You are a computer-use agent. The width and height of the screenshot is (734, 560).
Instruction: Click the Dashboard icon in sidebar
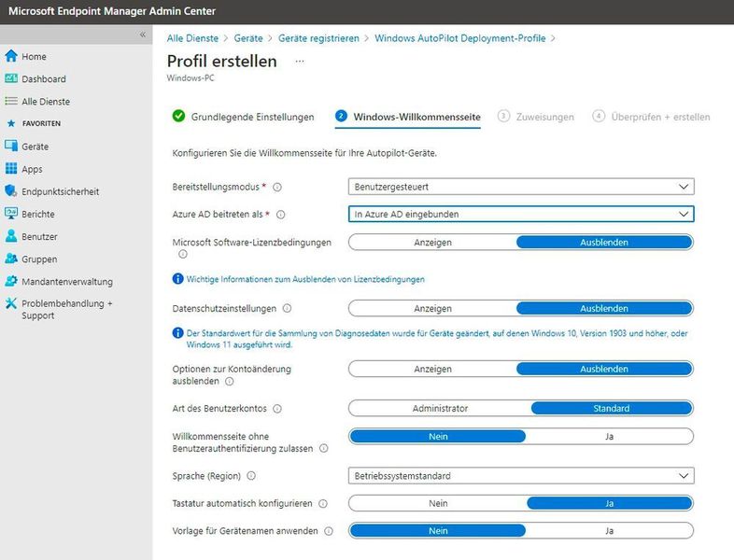click(x=11, y=78)
